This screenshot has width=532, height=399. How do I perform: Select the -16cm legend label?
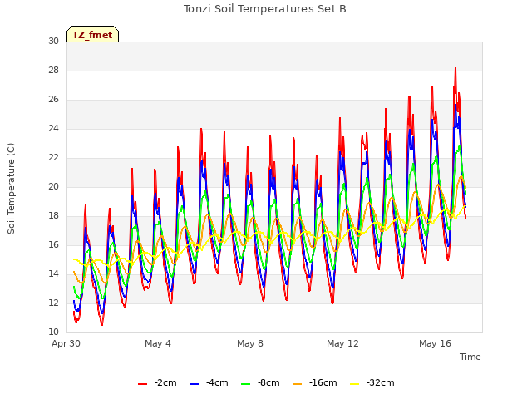323,382
